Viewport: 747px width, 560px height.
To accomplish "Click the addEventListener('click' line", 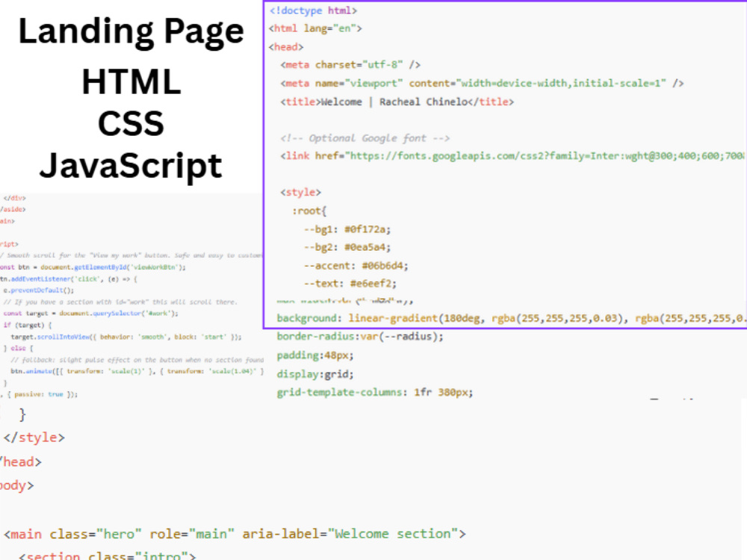I will [69, 279].
